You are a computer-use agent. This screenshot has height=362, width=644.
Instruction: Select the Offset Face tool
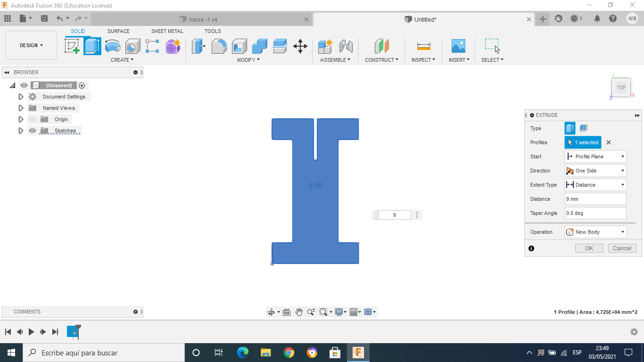click(x=280, y=46)
